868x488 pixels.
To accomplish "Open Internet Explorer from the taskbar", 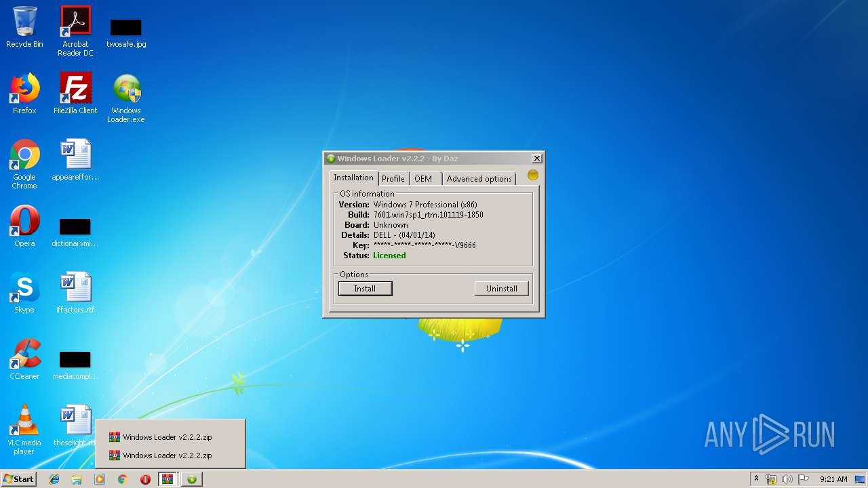I will coord(54,479).
